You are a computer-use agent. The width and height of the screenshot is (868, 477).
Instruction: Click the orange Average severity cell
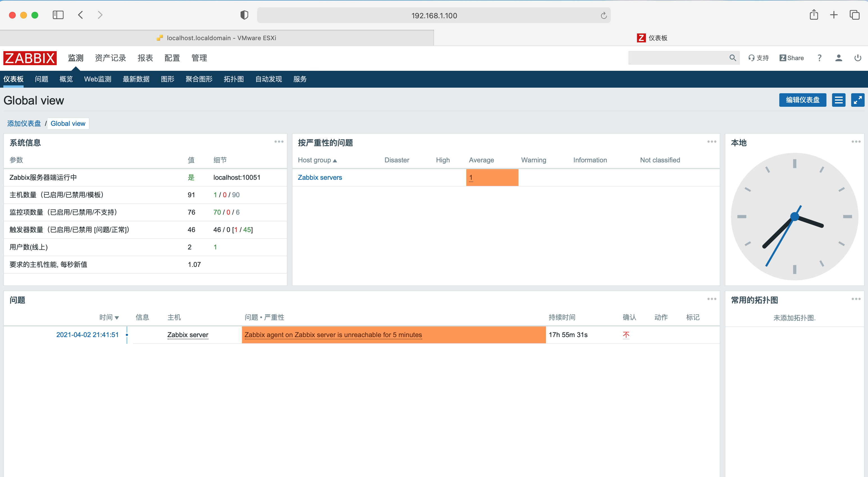coord(492,178)
